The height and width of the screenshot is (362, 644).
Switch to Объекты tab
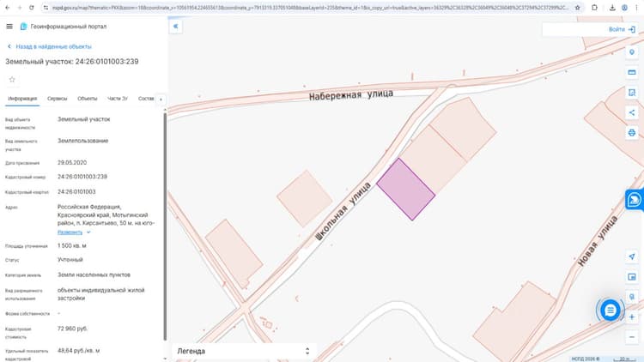(x=88, y=99)
